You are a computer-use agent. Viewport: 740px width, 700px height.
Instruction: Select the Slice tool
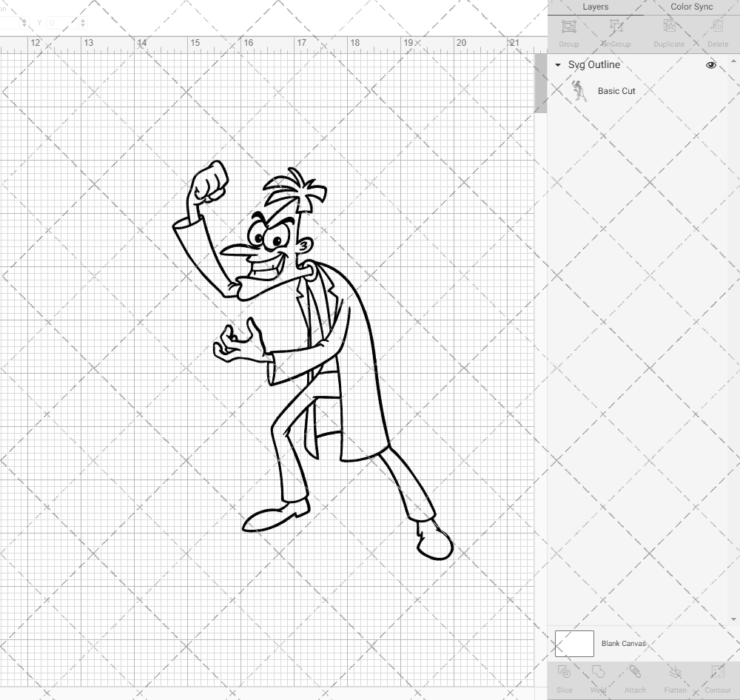564,672
